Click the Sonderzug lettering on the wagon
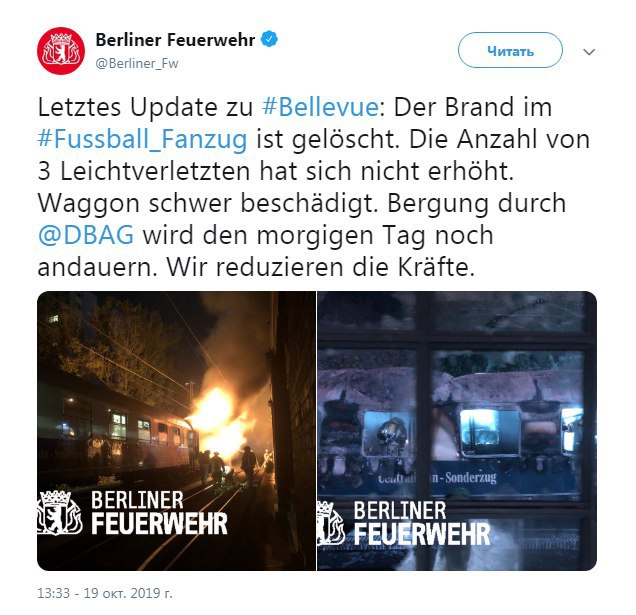This screenshot has height=615, width=636. tap(471, 478)
